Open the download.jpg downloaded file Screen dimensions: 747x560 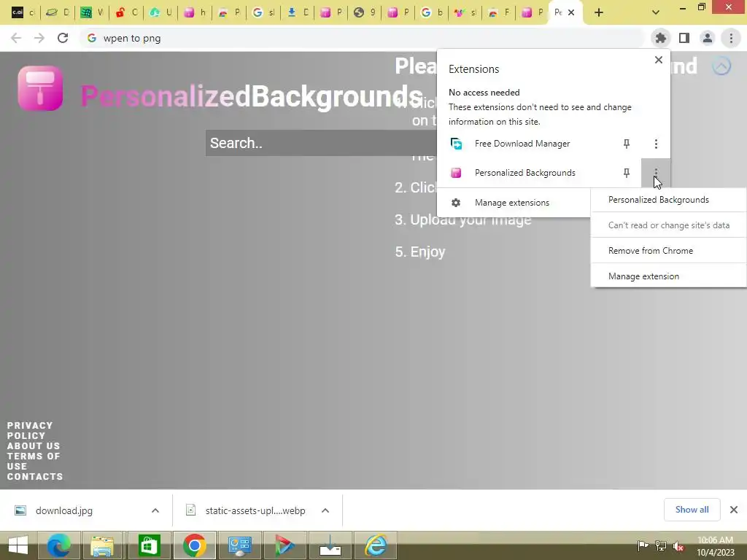[x=64, y=510]
